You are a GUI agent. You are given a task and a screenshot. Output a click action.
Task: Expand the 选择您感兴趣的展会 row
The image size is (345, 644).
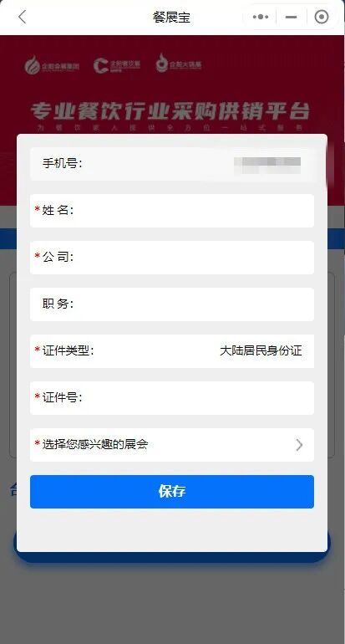[172, 445]
